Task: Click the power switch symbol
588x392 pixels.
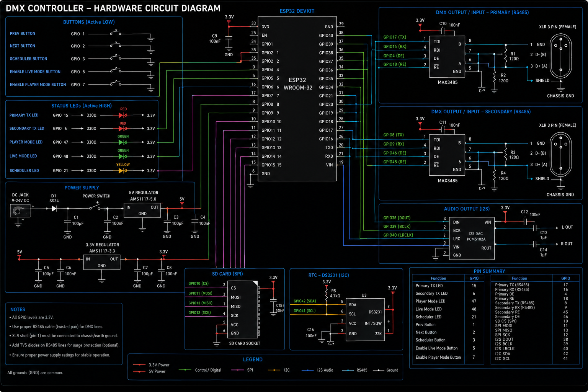Action: pos(95,207)
